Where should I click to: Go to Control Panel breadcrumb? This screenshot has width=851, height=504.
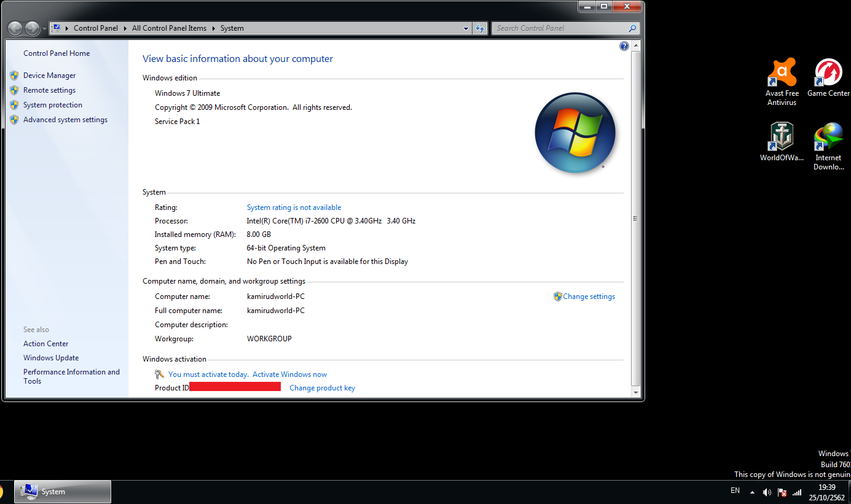pos(96,28)
